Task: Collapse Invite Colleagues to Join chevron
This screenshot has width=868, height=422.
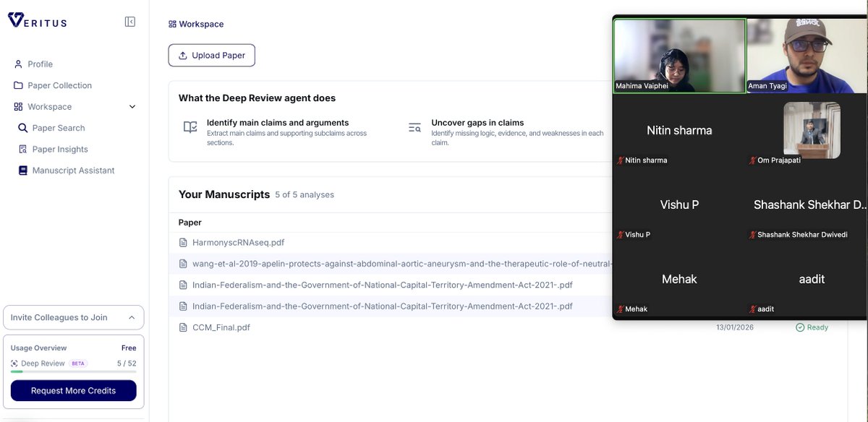Action: 132,317
